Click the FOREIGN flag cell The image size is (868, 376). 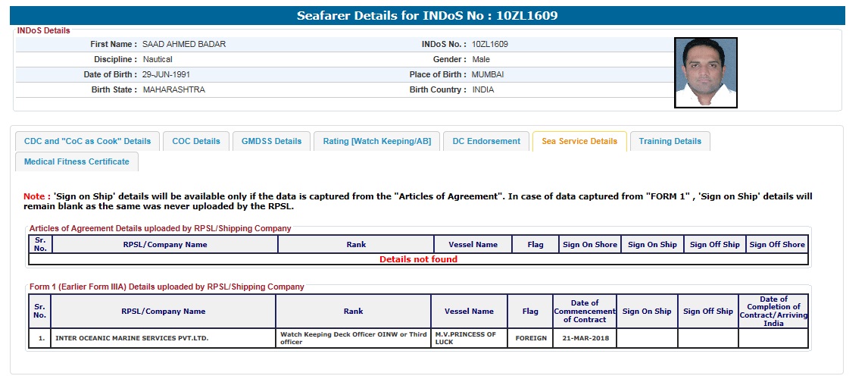tap(530, 338)
